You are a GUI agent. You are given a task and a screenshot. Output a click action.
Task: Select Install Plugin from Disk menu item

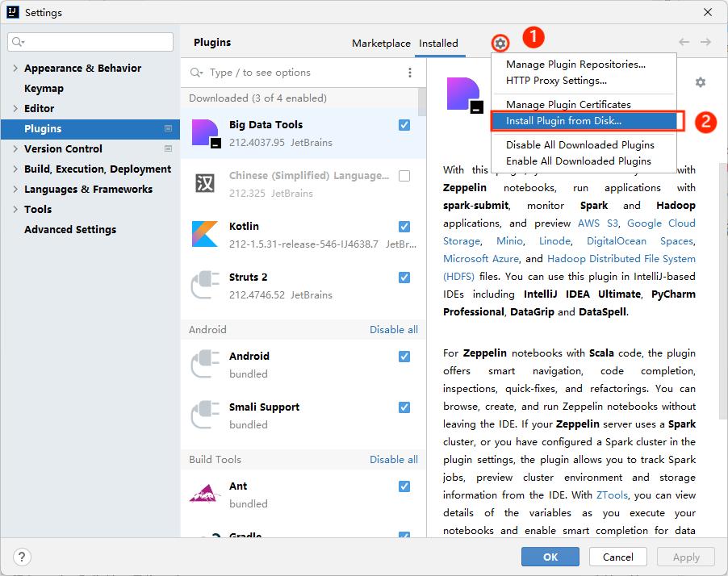(x=584, y=121)
